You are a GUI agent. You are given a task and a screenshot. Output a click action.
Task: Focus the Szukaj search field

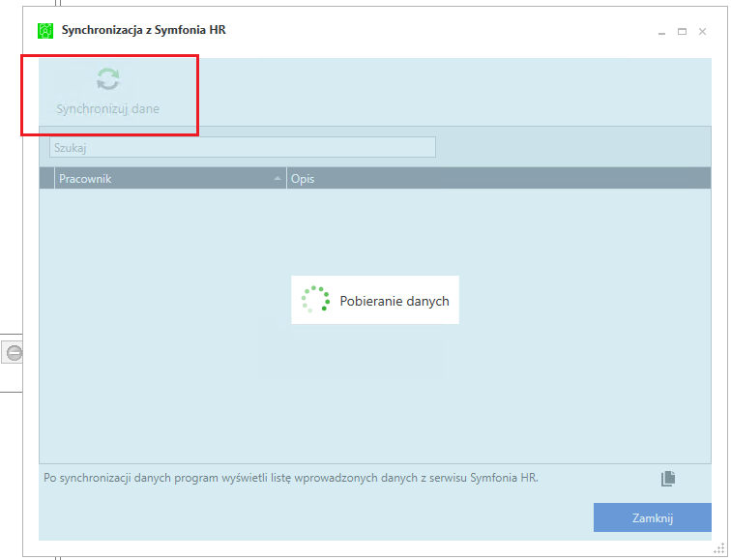tap(243, 147)
